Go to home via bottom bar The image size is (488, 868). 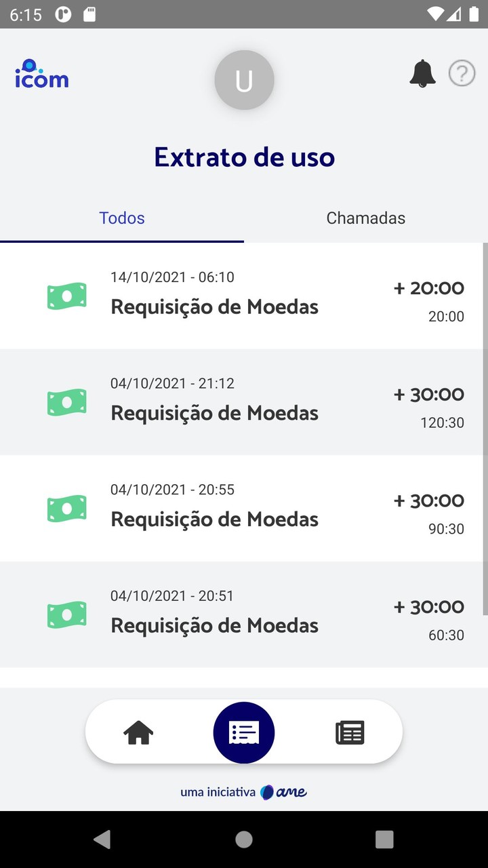coord(138,732)
